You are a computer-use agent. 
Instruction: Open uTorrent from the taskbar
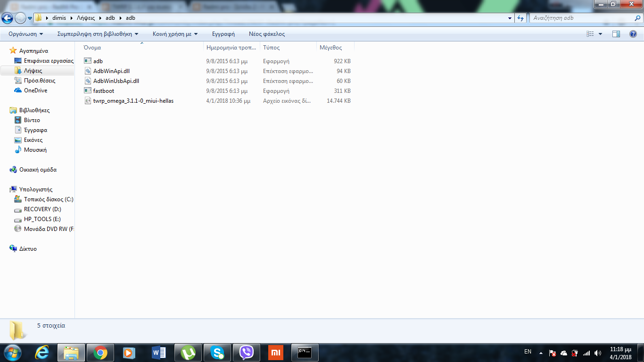(188, 353)
